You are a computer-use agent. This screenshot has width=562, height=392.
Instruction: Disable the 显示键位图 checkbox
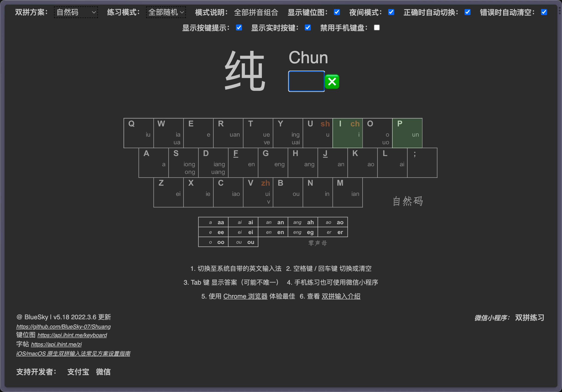(x=337, y=12)
